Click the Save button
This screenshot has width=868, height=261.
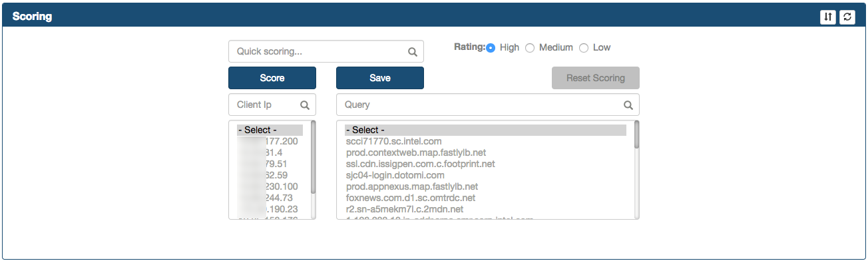[380, 78]
